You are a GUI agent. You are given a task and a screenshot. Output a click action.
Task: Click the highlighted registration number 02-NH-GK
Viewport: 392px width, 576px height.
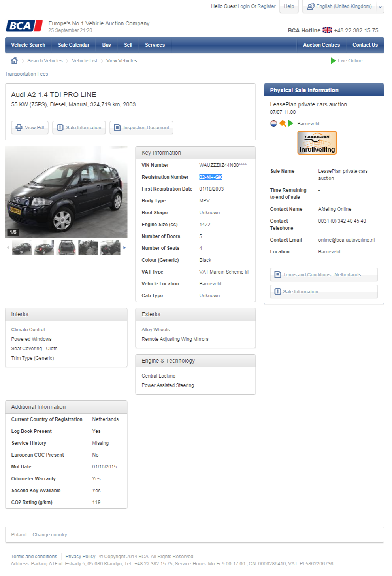(211, 177)
